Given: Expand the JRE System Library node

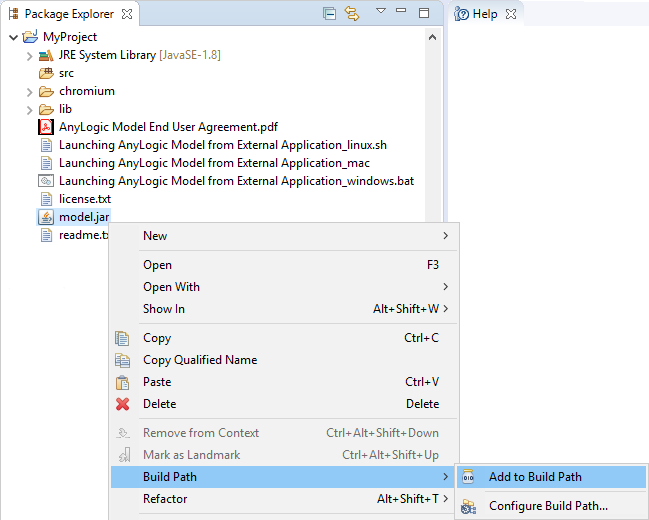Looking at the screenshot, I should pos(30,55).
